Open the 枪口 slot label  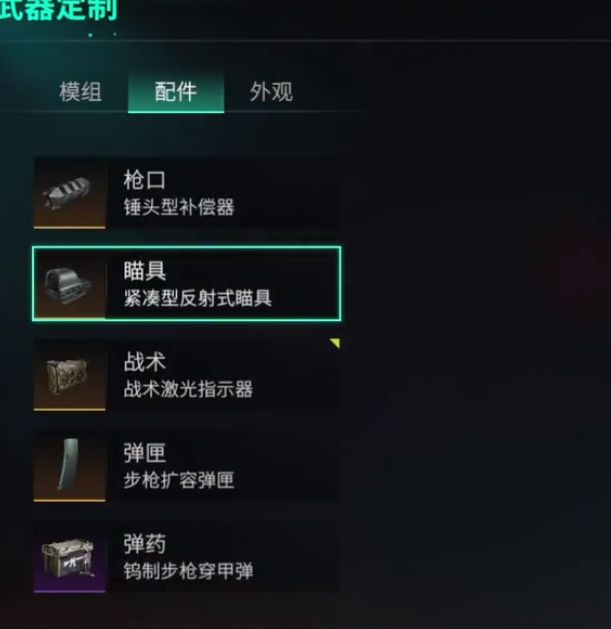tap(144, 180)
